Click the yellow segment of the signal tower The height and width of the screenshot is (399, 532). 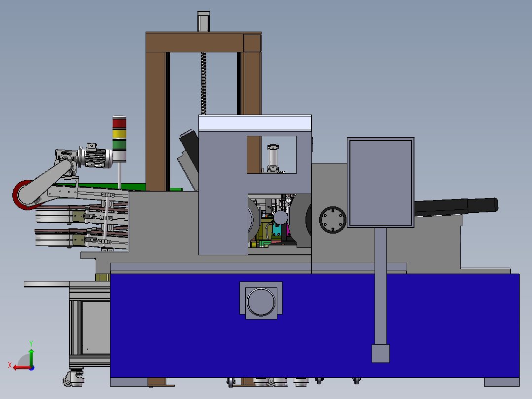(119, 134)
